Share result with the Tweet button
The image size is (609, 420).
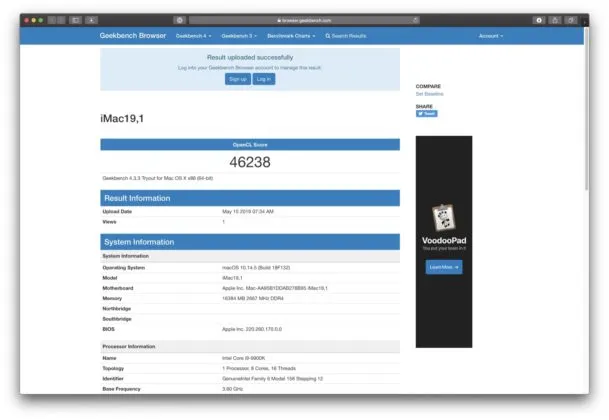point(426,113)
